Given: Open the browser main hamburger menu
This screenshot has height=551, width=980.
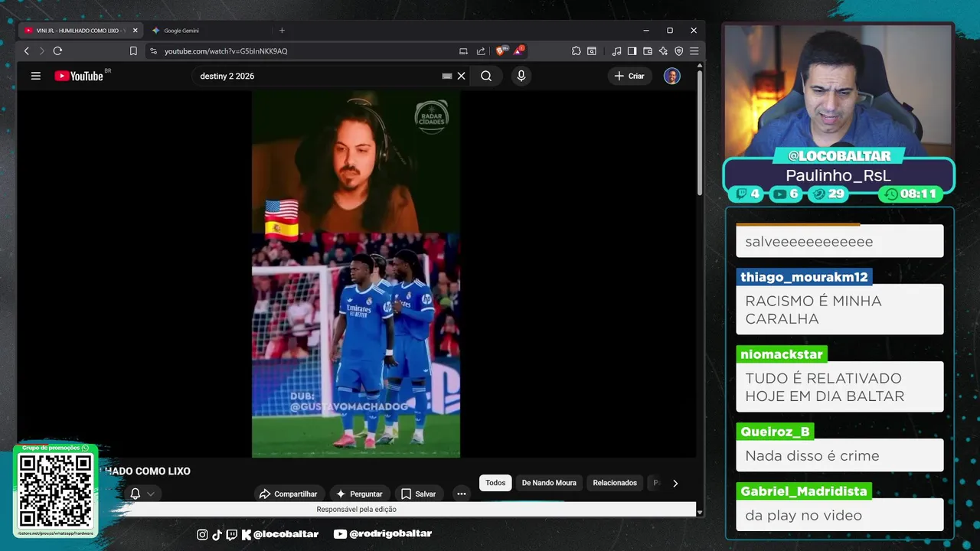Looking at the screenshot, I should coord(694,51).
